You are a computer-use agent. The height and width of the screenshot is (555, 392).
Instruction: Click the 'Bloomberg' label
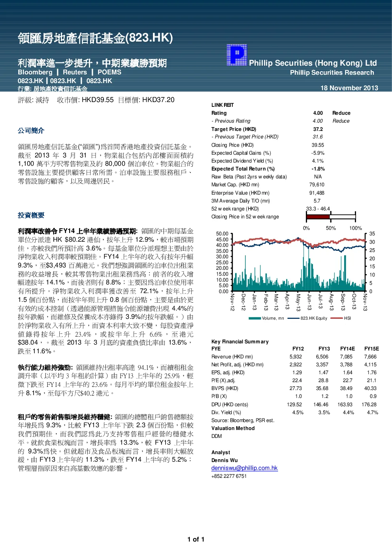click(35, 72)
